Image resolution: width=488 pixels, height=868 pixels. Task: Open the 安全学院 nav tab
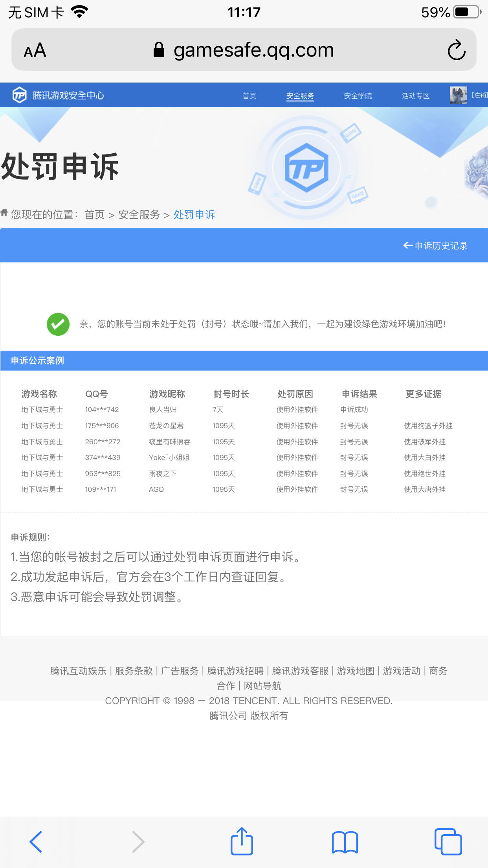pos(358,96)
